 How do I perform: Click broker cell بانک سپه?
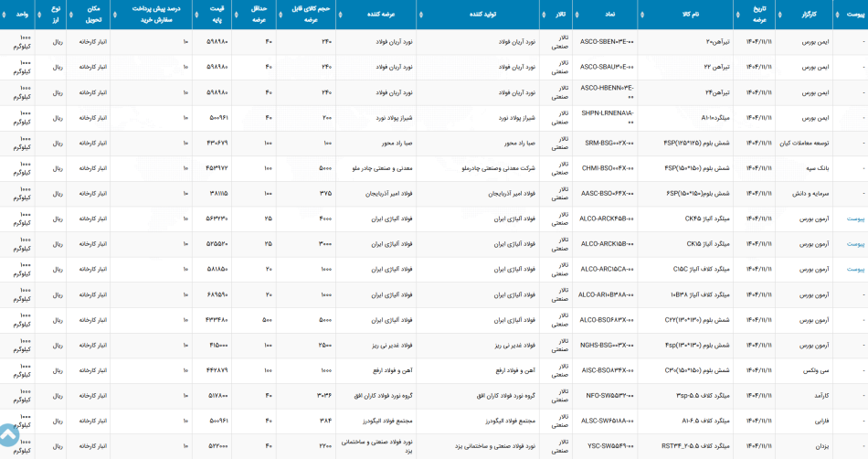coord(817,168)
